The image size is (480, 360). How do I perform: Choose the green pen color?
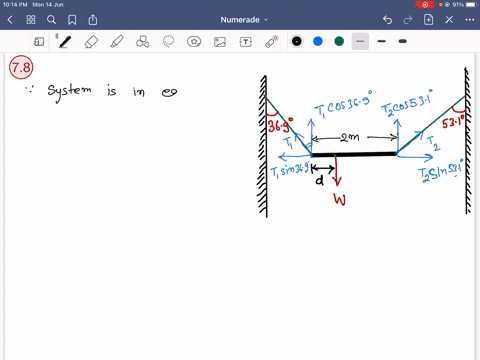[339, 41]
